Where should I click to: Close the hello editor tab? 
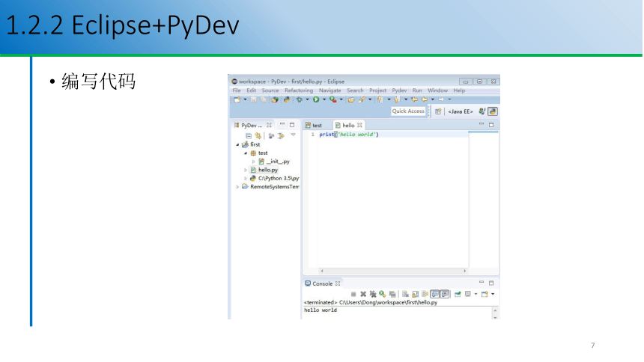pyautogui.click(x=359, y=125)
